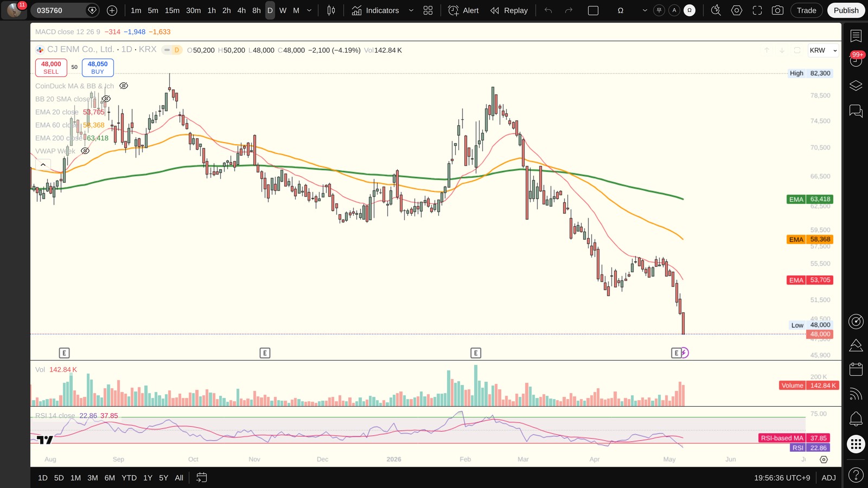The width and height of the screenshot is (868, 488).
Task: Toggle ADJ adjusted data option
Action: [x=828, y=478]
